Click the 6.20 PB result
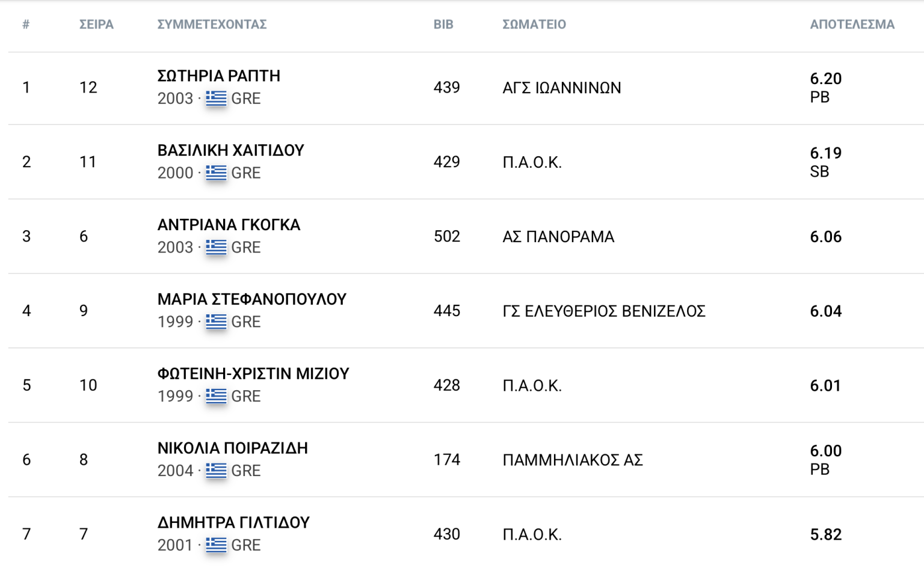 826,88
